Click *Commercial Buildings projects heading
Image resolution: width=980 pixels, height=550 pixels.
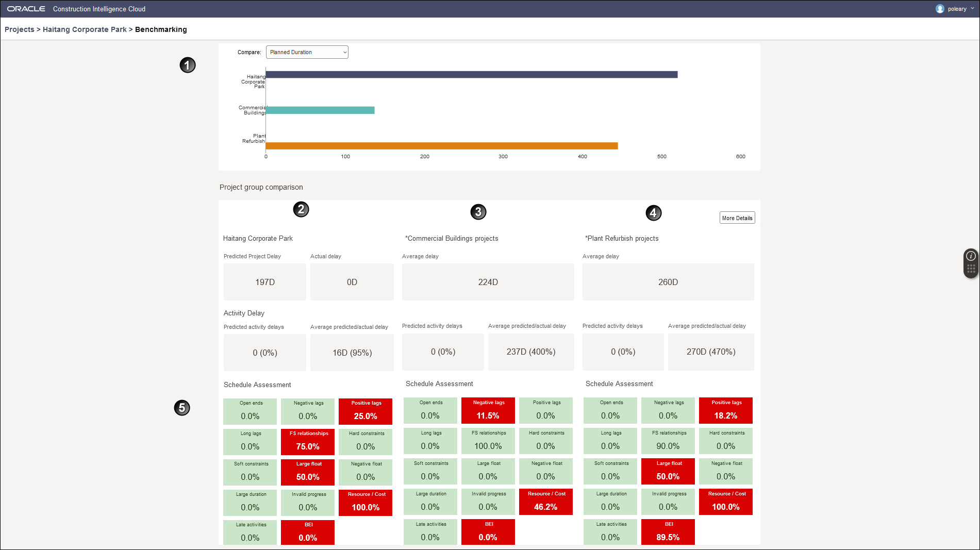coord(452,238)
